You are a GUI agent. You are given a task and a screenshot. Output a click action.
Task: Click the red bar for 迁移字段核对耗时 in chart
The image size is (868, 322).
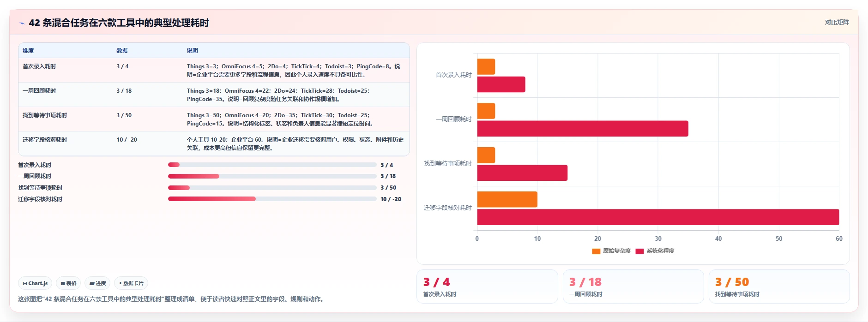[x=658, y=217]
